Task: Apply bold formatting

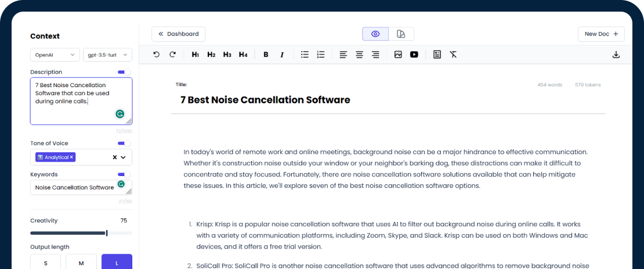Action: 266,55
